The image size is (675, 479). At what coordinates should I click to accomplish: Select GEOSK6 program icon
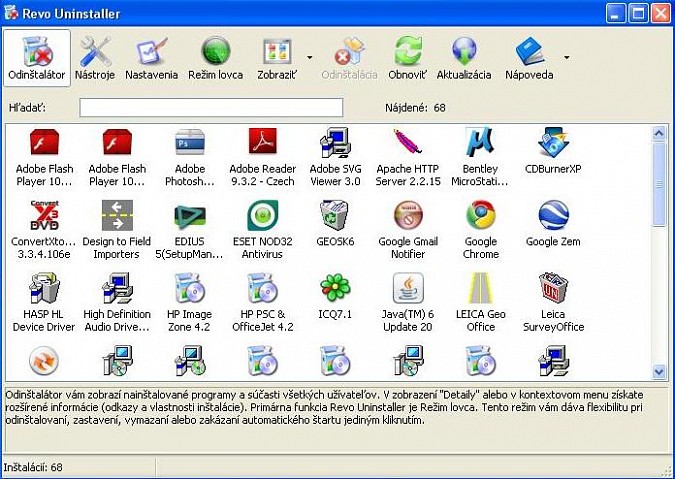click(x=335, y=224)
